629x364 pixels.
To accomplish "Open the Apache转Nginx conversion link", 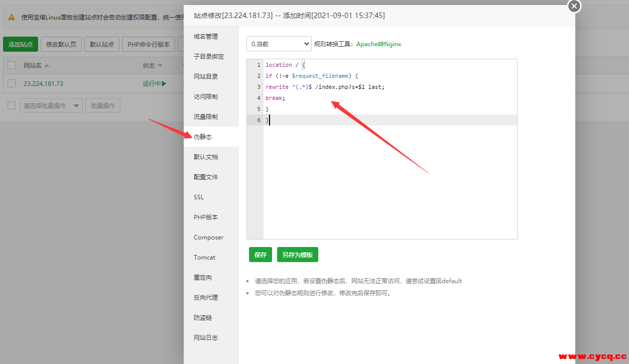I will click(379, 44).
